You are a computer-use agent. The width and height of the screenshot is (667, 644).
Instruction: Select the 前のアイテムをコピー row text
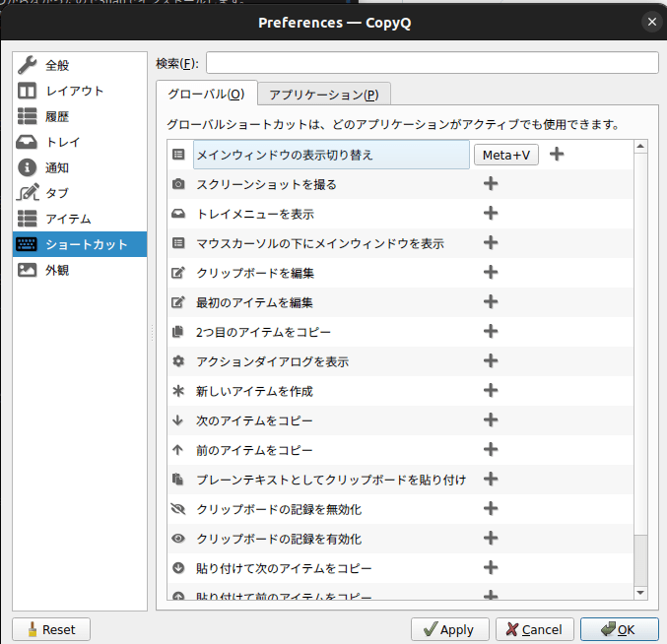click(x=254, y=450)
